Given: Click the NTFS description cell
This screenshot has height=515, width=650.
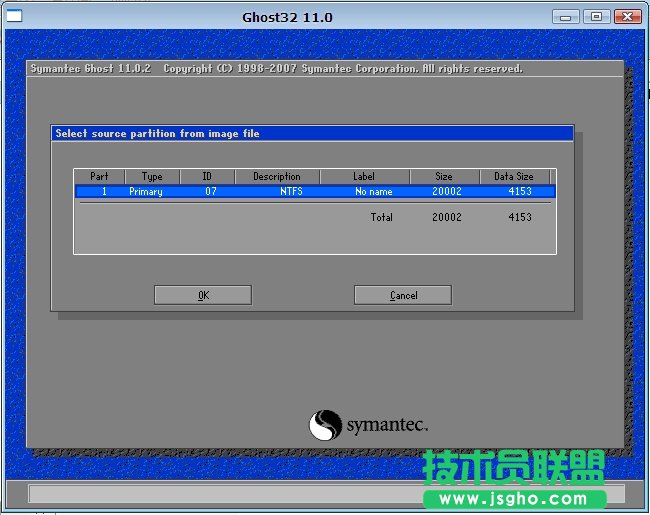Looking at the screenshot, I should pos(291,191).
